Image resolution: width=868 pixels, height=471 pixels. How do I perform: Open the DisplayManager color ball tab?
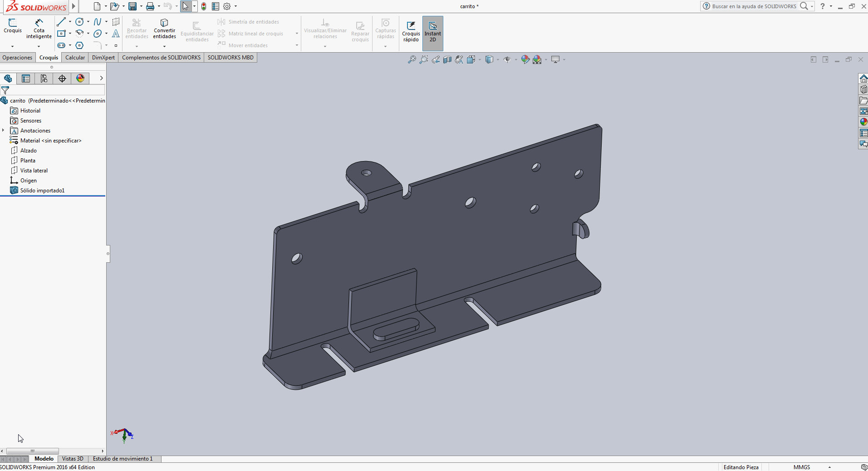pos(80,78)
